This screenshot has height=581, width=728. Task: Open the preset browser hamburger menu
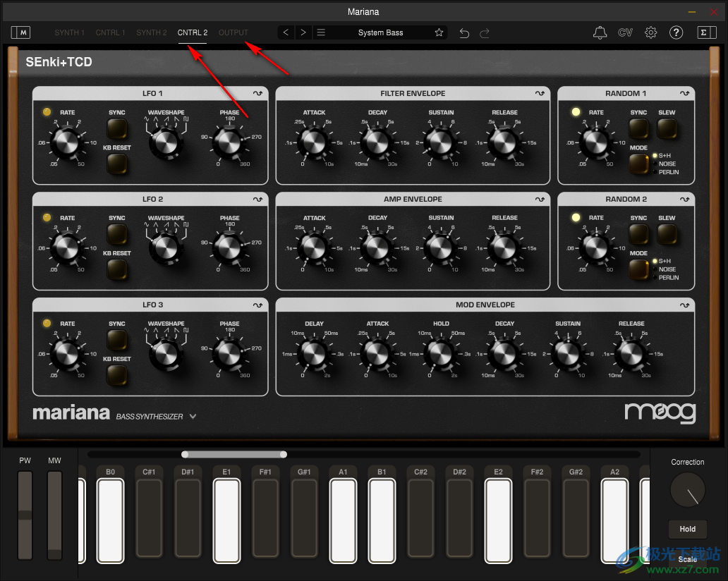click(321, 32)
